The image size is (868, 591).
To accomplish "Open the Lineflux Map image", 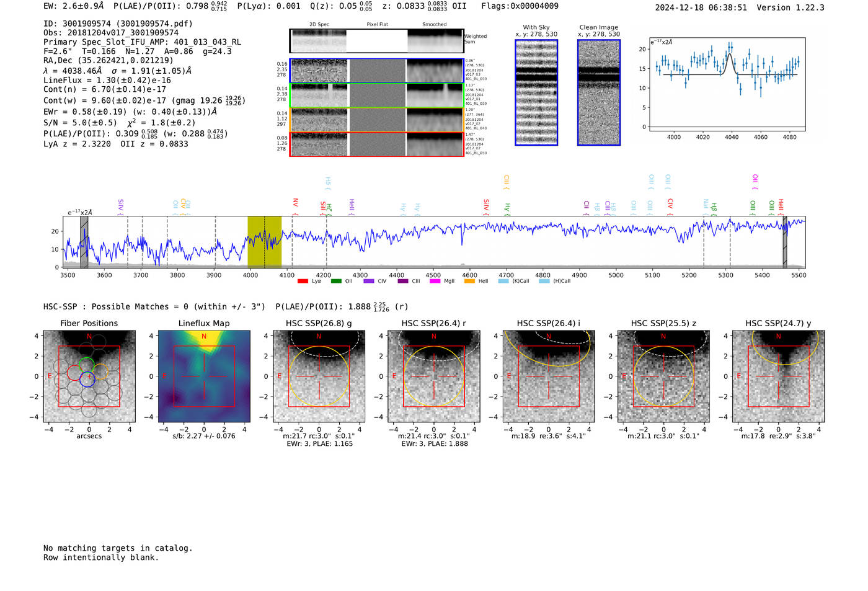I will (x=204, y=376).
